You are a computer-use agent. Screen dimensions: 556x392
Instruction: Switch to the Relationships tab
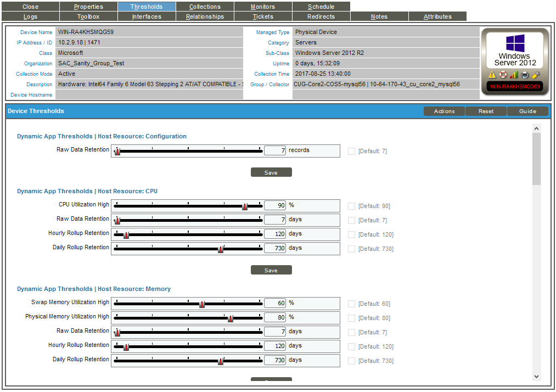tap(205, 16)
